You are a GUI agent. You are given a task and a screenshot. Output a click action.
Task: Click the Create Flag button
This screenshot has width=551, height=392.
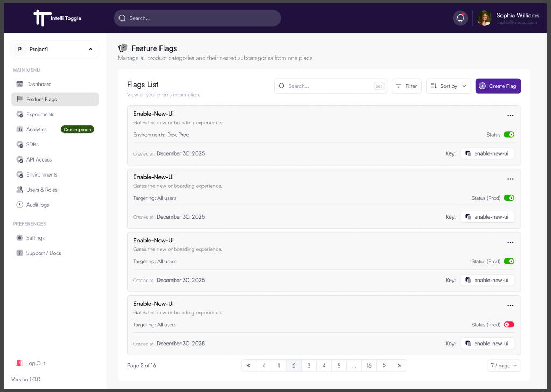coord(498,86)
